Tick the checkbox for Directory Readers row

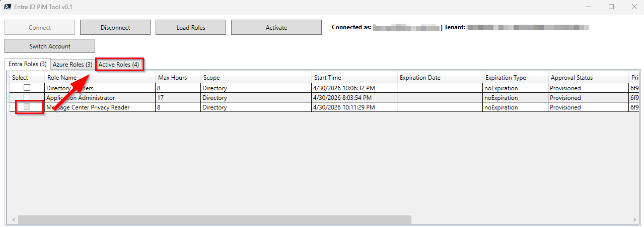[27, 88]
